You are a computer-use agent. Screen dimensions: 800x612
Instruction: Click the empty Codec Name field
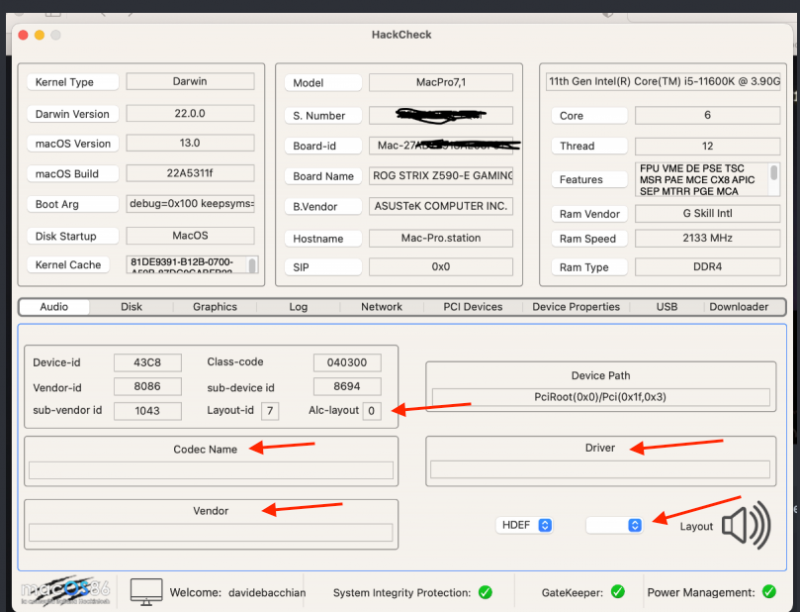211,470
